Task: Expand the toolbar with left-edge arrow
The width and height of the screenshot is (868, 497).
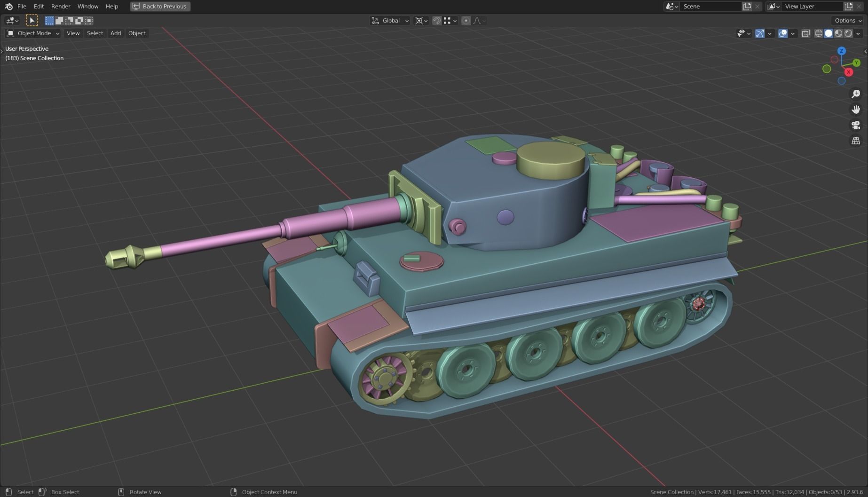Action: (2, 50)
